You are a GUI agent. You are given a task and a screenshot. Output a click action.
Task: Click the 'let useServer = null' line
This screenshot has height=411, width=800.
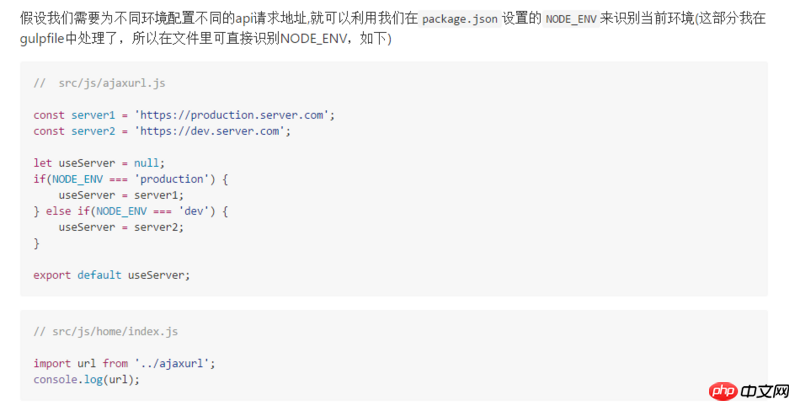pos(98,163)
